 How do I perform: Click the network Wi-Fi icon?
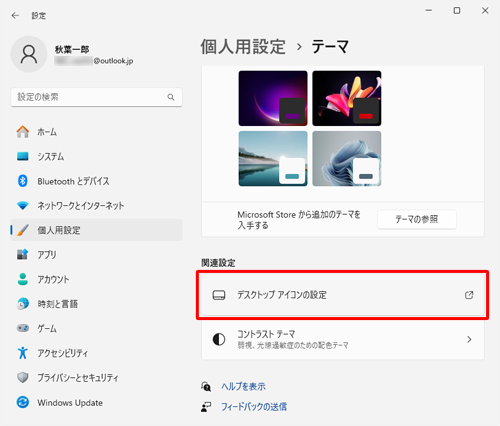pos(23,205)
